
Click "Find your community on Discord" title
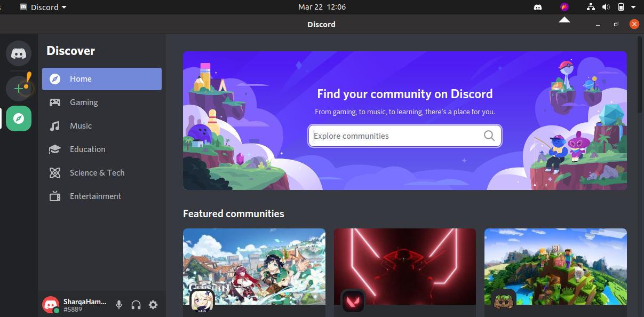(x=405, y=94)
